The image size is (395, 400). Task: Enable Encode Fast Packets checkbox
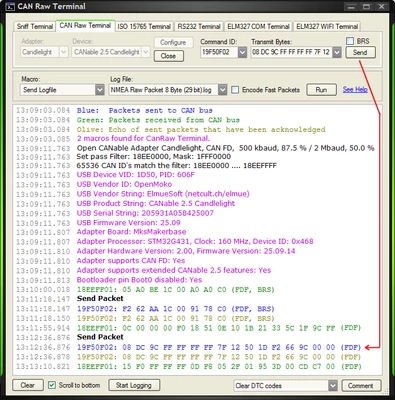pos(235,90)
